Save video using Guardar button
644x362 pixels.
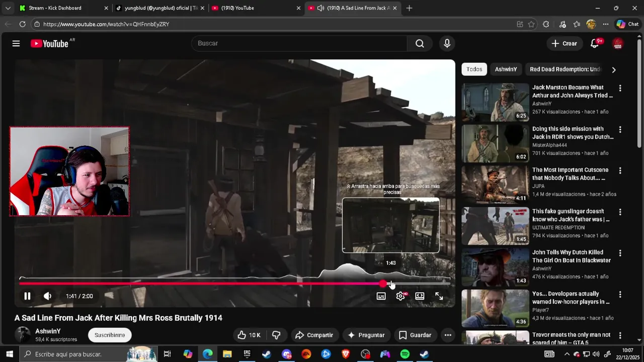415,335
